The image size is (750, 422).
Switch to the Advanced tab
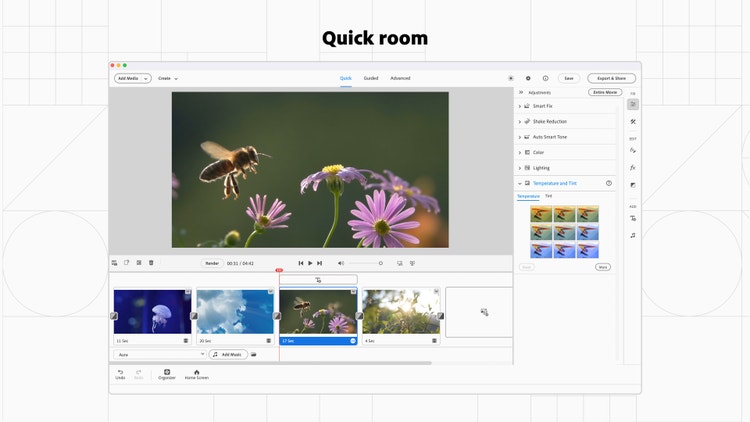tap(400, 78)
